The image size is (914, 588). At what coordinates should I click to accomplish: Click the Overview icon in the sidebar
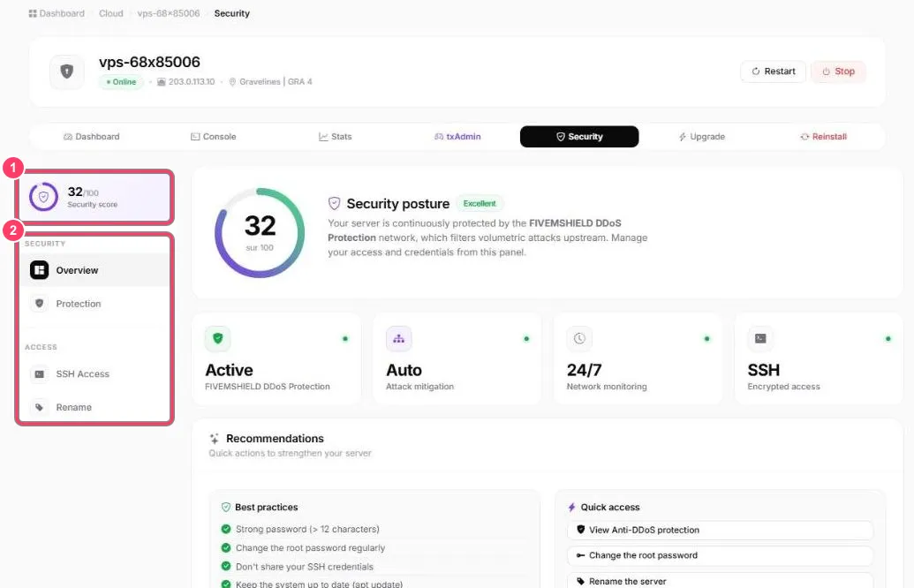[39, 270]
